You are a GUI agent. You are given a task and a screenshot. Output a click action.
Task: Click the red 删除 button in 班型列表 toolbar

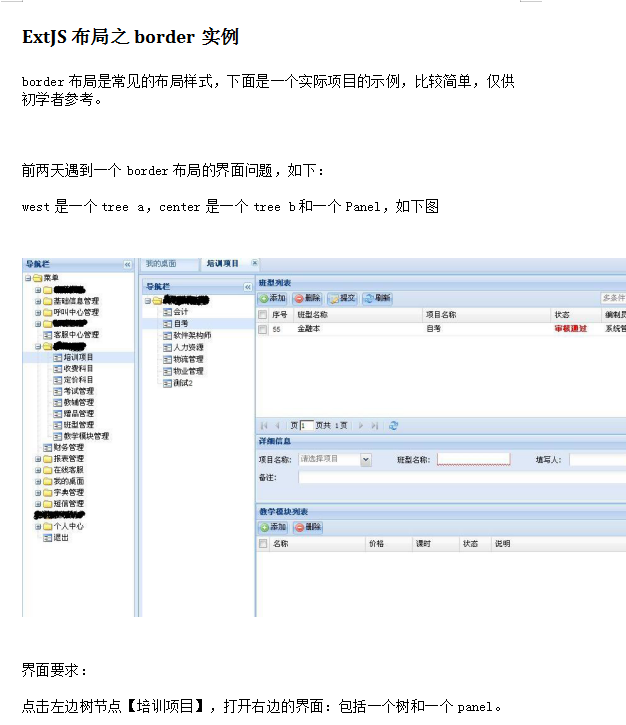308,298
